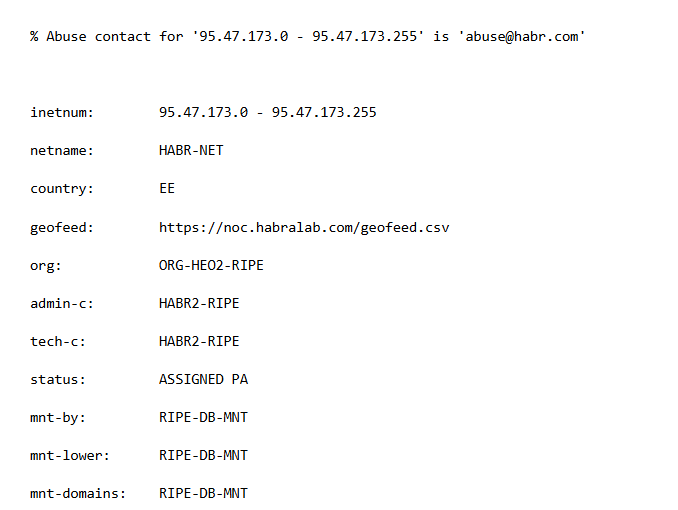Click the netname: field label
The width and height of the screenshot is (678, 510).
coord(62,151)
